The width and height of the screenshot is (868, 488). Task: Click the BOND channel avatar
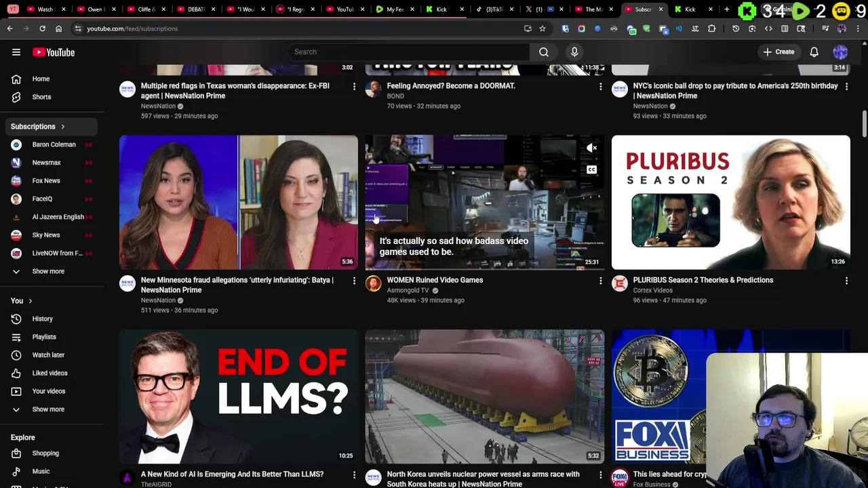tap(373, 89)
